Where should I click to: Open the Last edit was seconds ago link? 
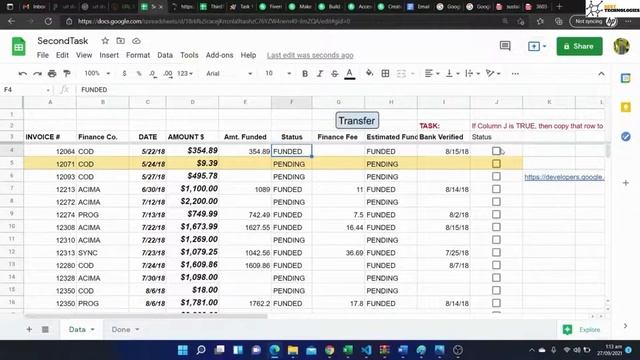point(310,55)
